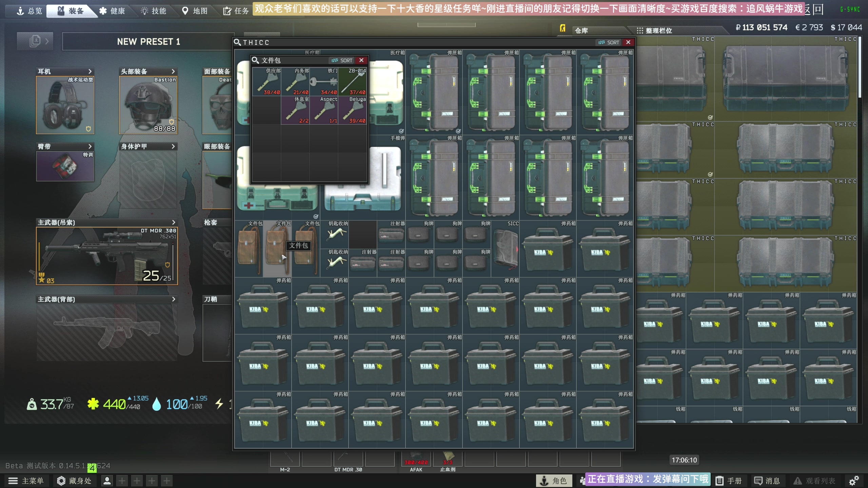Select the highlighted middle 文件包 documents case

pos(277,248)
